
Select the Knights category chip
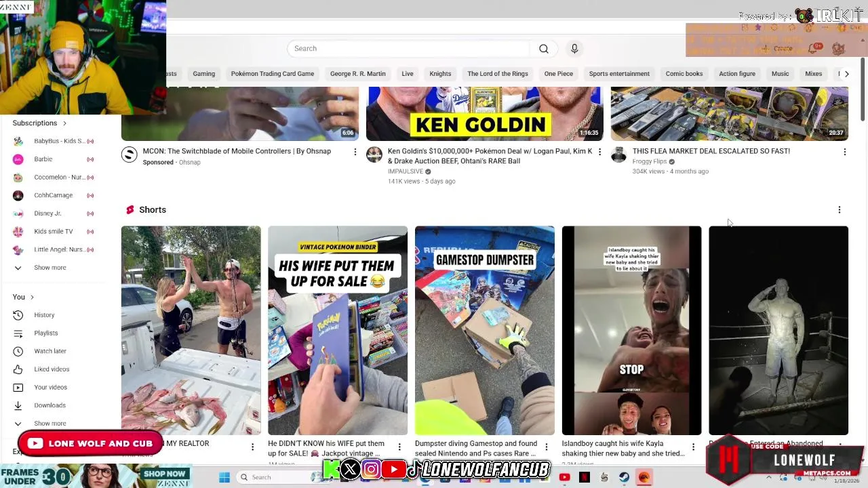point(440,74)
